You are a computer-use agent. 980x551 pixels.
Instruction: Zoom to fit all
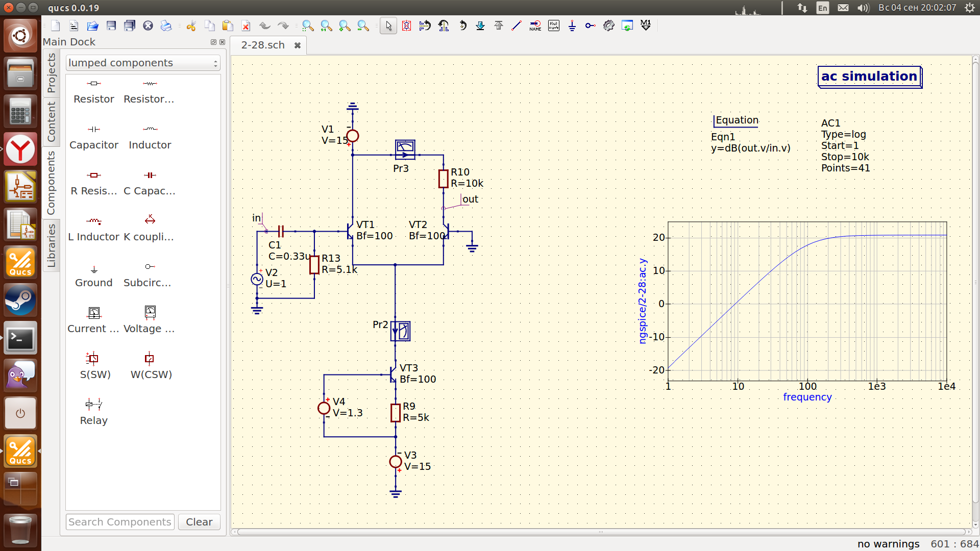point(308,26)
